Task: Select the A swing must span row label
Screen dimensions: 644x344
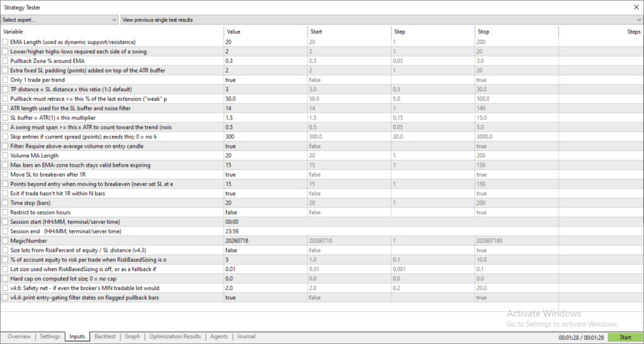Action: [x=91, y=127]
